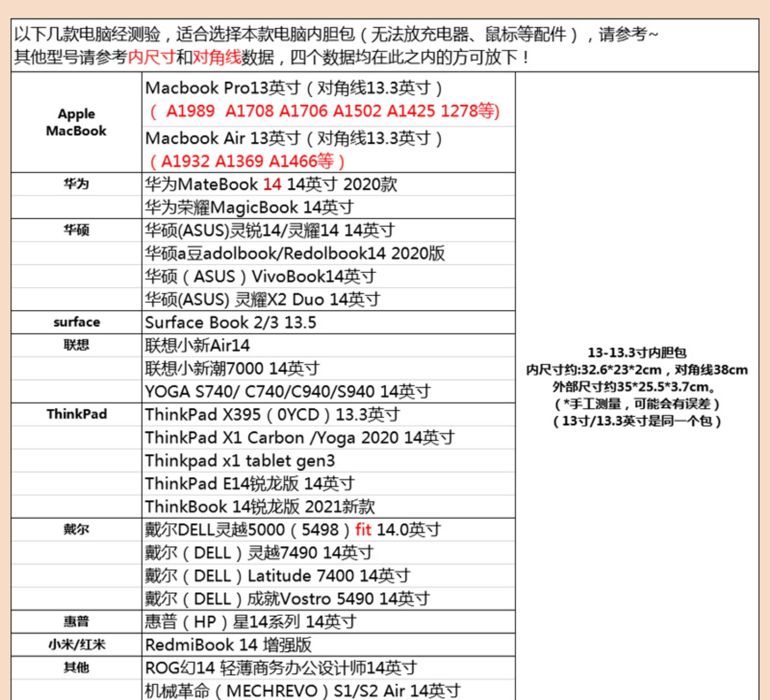Click the ThinkPad brand header cell
Screen dimensions: 770x700
pyautogui.click(x=76, y=415)
